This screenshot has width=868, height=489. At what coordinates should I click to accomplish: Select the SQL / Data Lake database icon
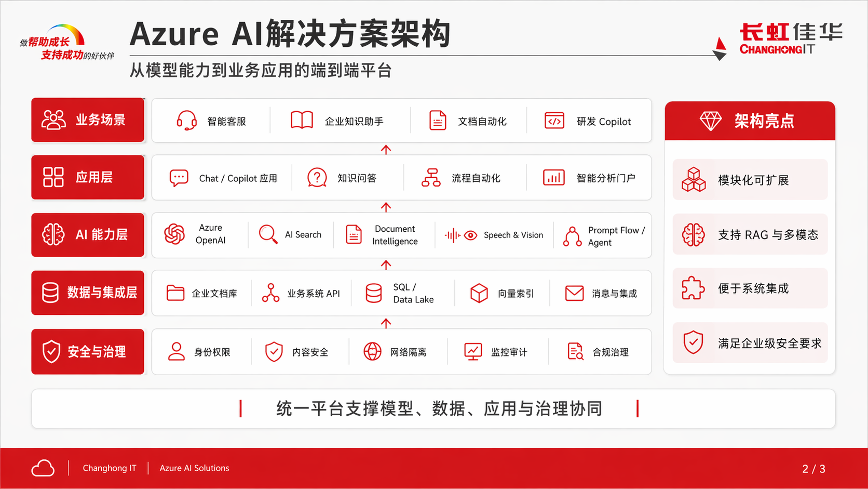click(x=374, y=293)
